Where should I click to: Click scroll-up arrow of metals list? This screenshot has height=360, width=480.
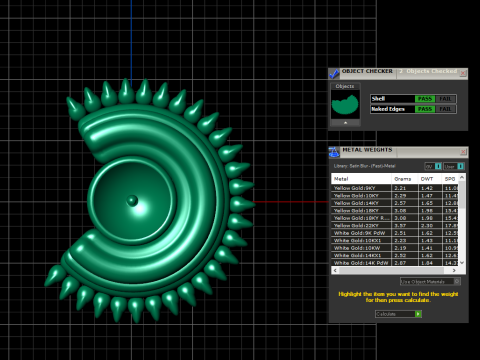click(x=462, y=178)
